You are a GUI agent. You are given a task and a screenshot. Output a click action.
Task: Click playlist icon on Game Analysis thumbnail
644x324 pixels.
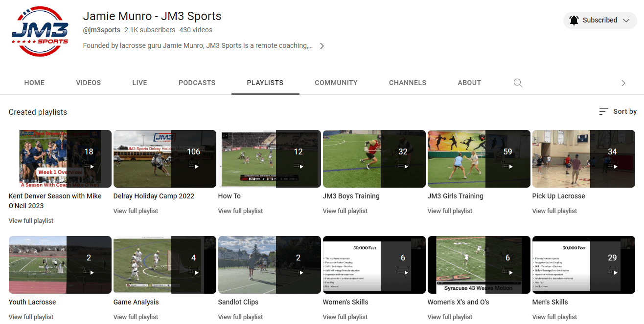coord(193,272)
